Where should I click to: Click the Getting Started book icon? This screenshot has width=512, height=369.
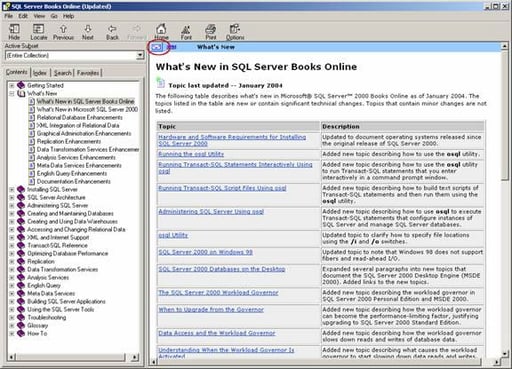point(21,85)
